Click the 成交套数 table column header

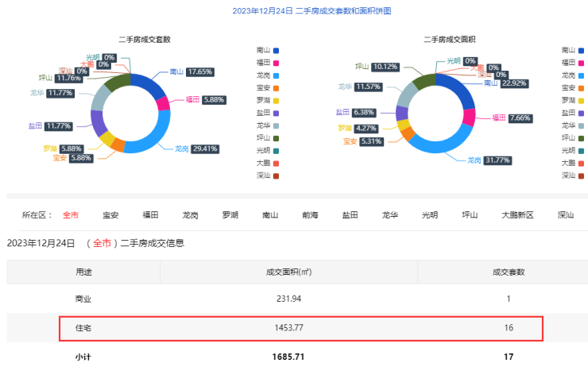click(509, 272)
